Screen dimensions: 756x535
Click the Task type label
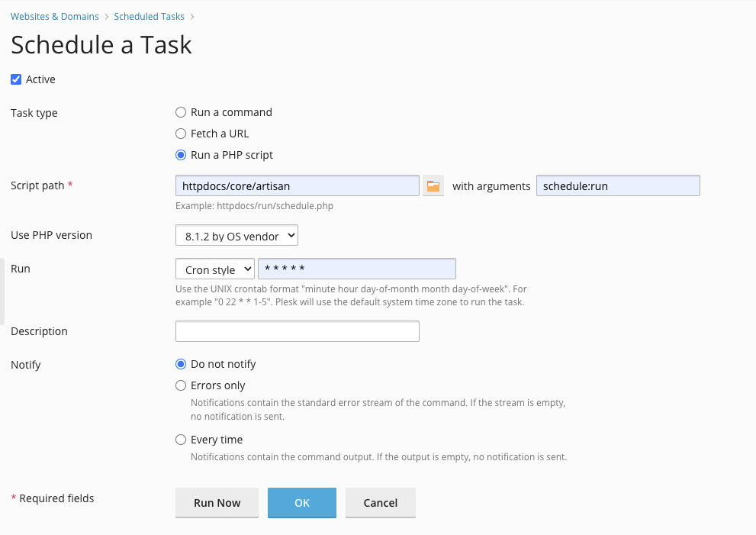pyautogui.click(x=34, y=113)
